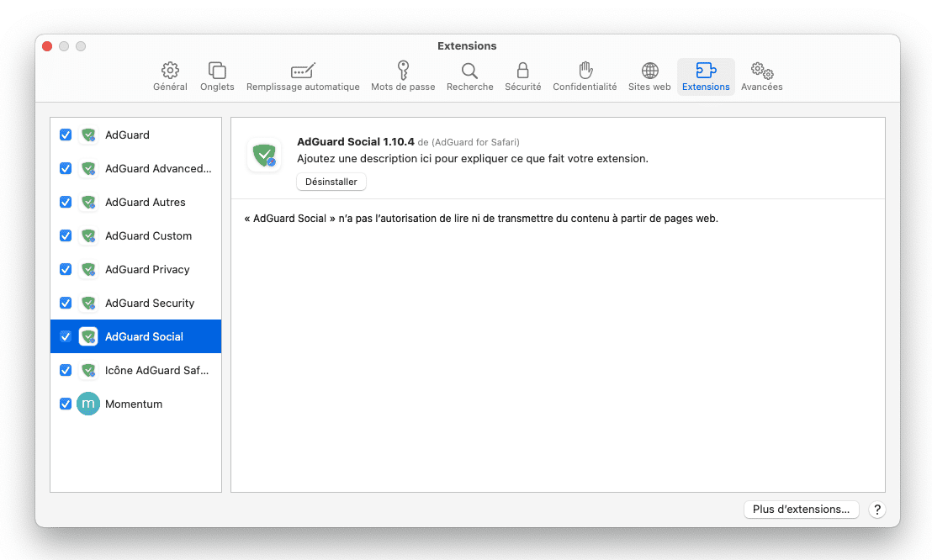Open the Remplissage automatique icon

(x=303, y=71)
